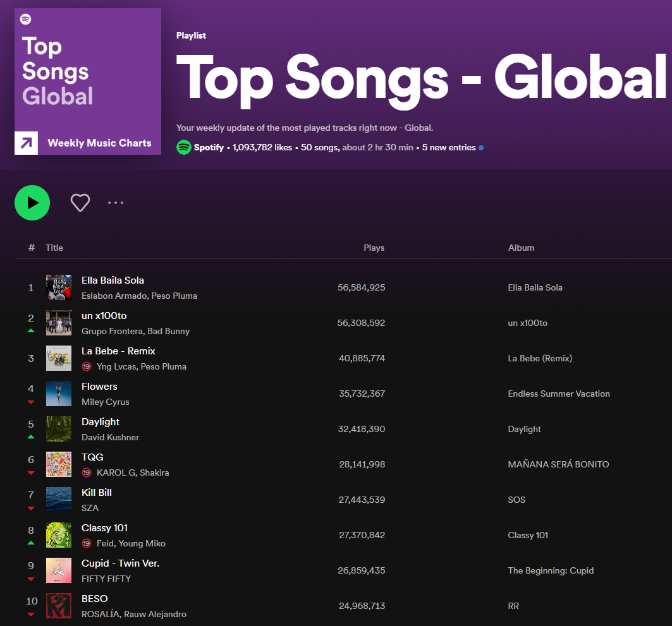Image resolution: width=672 pixels, height=626 pixels.
Task: Click the down arrow indicator for Cupid
Action: (31, 579)
